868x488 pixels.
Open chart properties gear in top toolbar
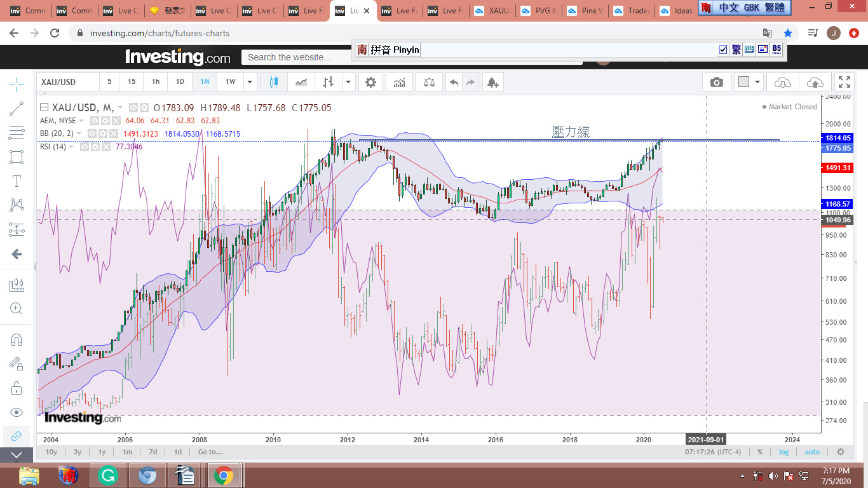[x=370, y=82]
